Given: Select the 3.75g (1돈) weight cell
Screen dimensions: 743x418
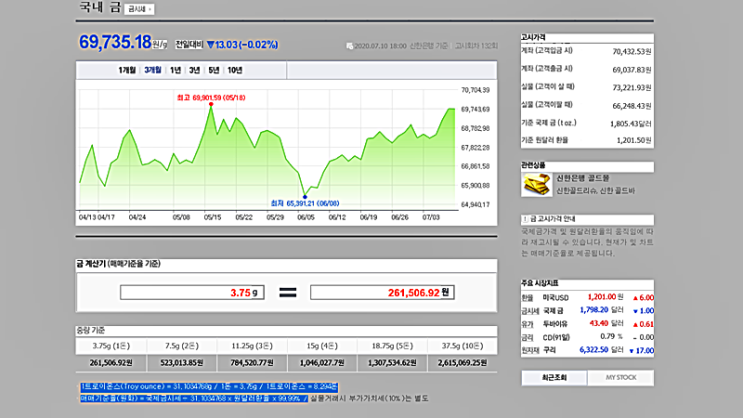Looking at the screenshot, I should pyautogui.click(x=111, y=346).
